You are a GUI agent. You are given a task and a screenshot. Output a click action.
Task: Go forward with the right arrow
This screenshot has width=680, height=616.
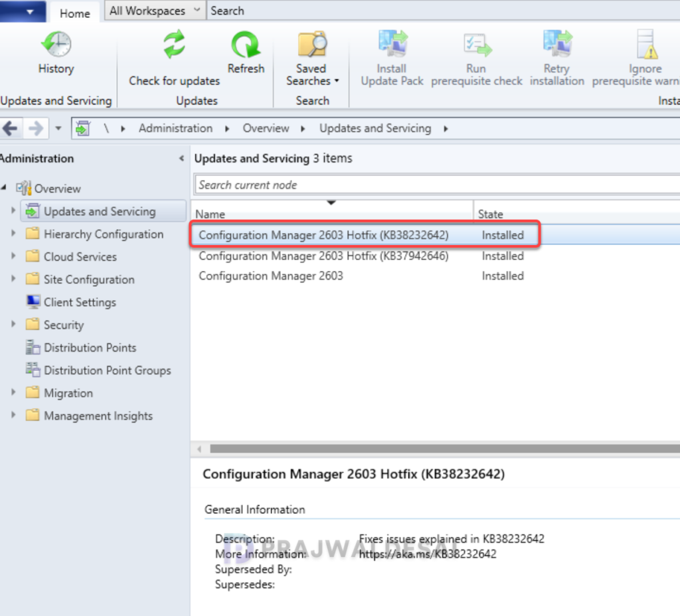point(36,128)
